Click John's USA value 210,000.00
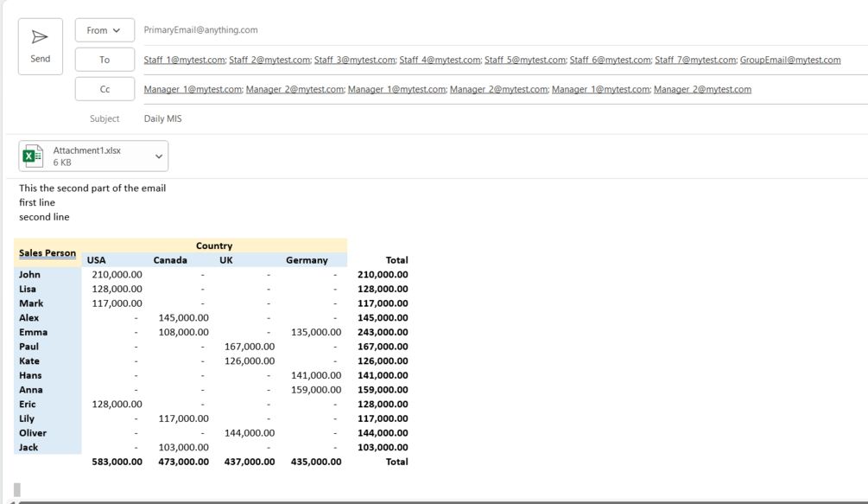The height and width of the screenshot is (504, 868). tap(117, 275)
